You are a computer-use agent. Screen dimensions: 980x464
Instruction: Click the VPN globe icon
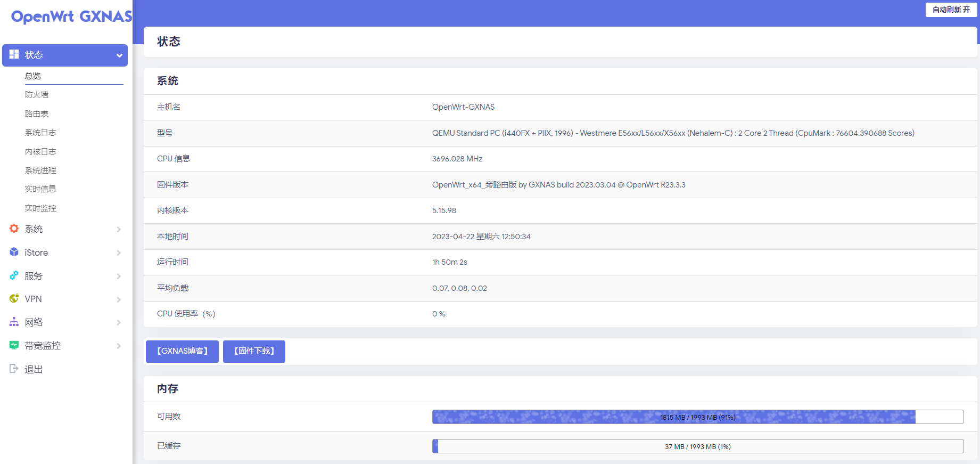[x=14, y=298]
